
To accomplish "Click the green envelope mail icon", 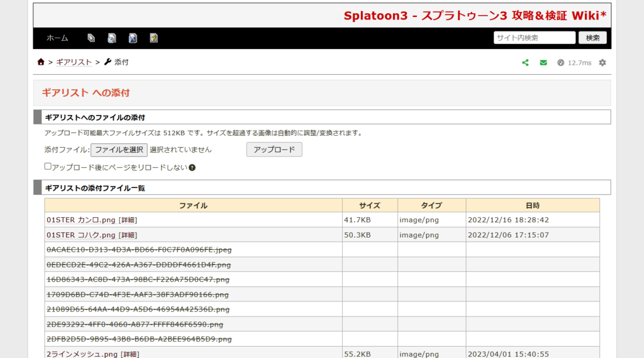I will coord(543,63).
